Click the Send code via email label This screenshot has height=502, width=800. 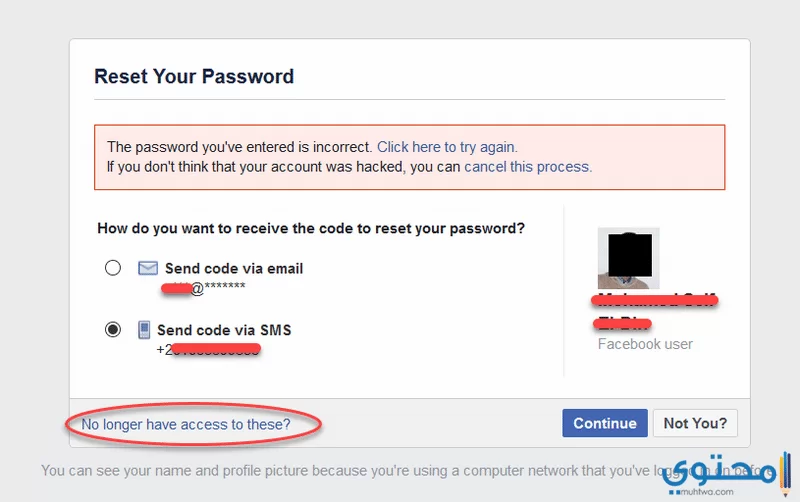tap(234, 268)
